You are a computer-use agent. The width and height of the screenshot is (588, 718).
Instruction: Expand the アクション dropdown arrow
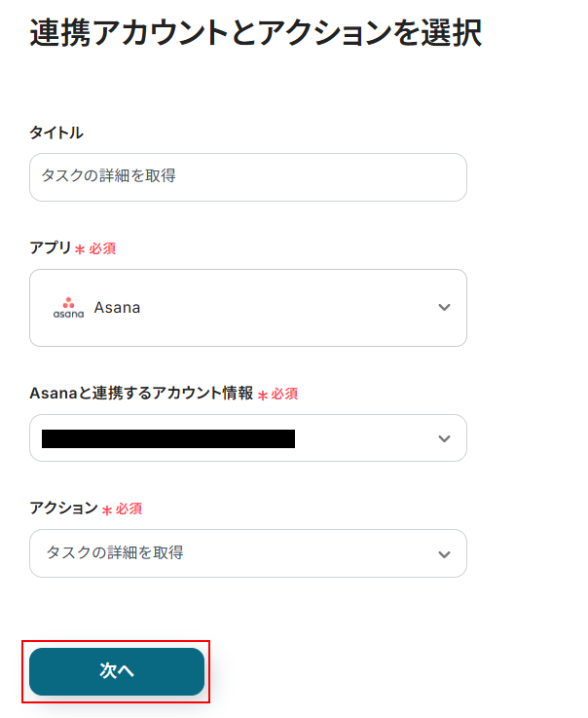[444, 553]
